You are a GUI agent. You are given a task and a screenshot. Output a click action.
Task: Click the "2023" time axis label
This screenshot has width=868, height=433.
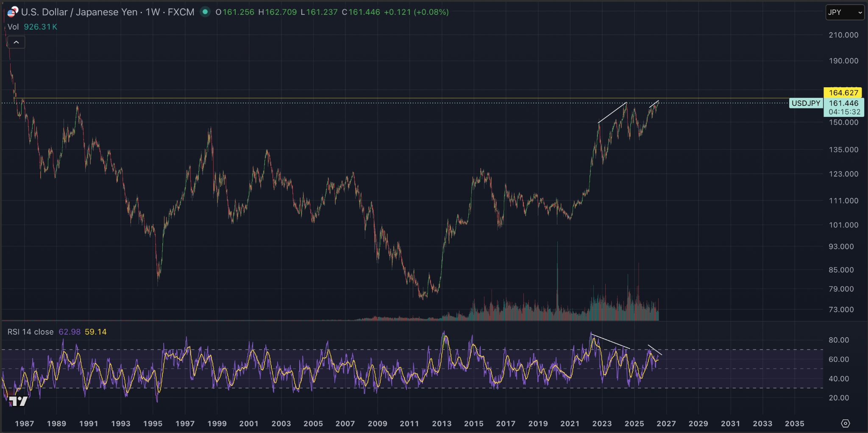(602, 423)
